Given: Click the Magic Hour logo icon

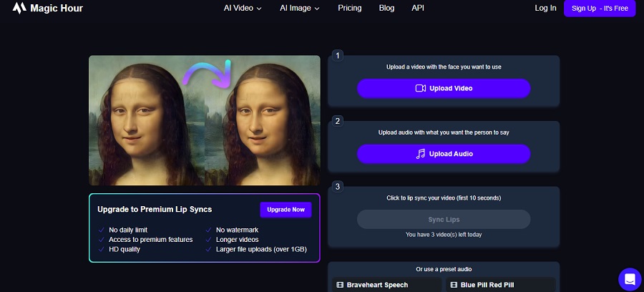Looking at the screenshot, I should pos(19,9).
